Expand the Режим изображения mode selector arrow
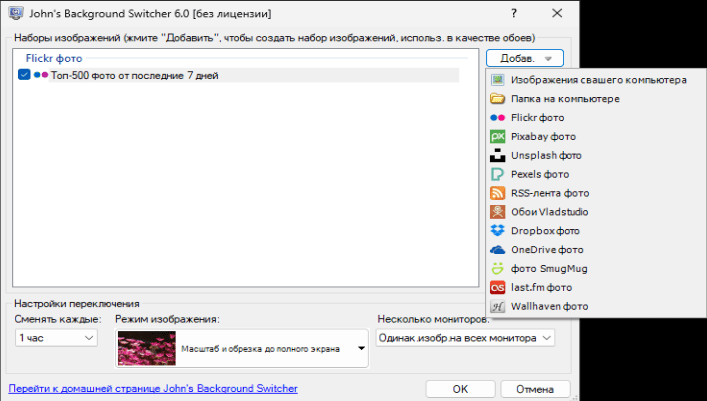Image resolution: width=707 pixels, height=401 pixels. coord(361,348)
